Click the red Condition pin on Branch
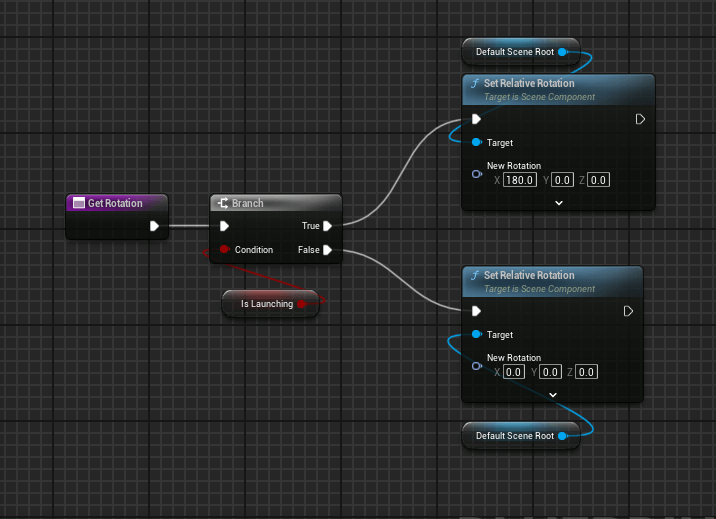Image resolution: width=716 pixels, height=519 pixels. click(x=224, y=250)
